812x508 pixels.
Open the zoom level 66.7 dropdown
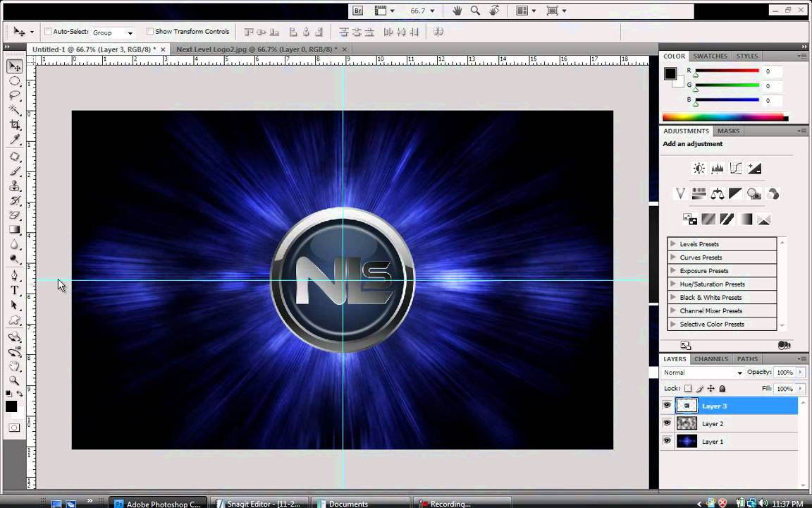click(432, 11)
